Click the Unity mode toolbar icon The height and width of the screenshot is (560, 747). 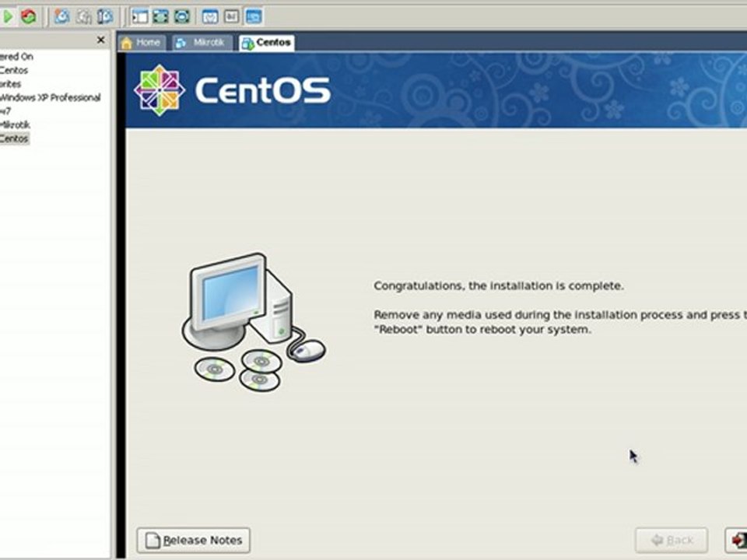(x=182, y=16)
